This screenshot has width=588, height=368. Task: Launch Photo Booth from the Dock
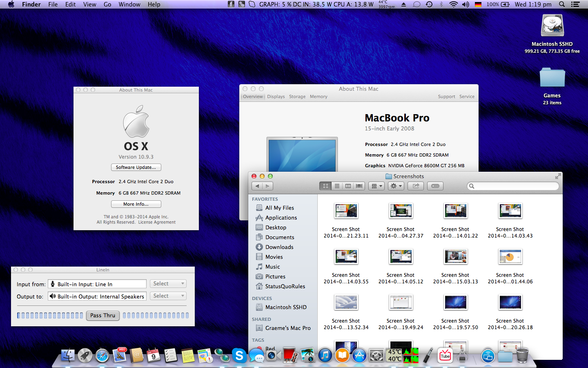pyautogui.click(x=290, y=355)
